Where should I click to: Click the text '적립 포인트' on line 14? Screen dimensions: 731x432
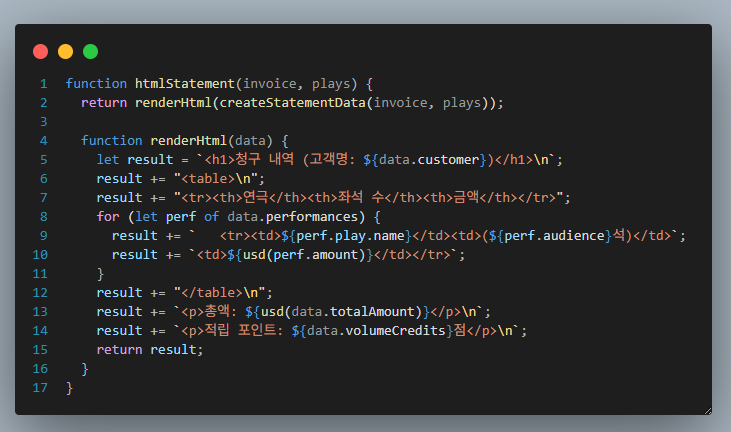(241, 330)
